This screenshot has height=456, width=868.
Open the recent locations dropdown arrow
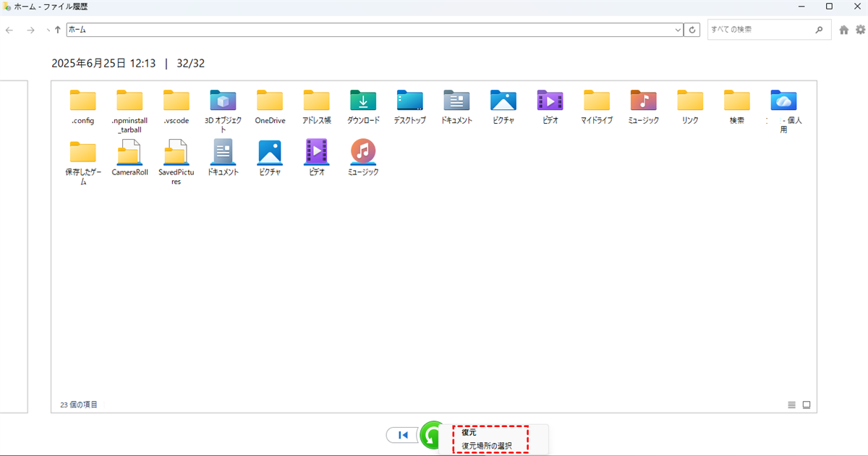(48, 30)
